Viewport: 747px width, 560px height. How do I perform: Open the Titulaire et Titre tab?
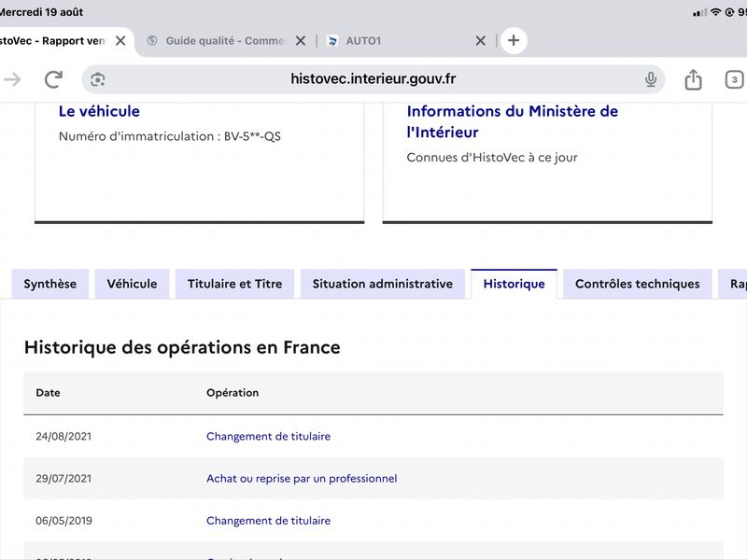coord(235,284)
